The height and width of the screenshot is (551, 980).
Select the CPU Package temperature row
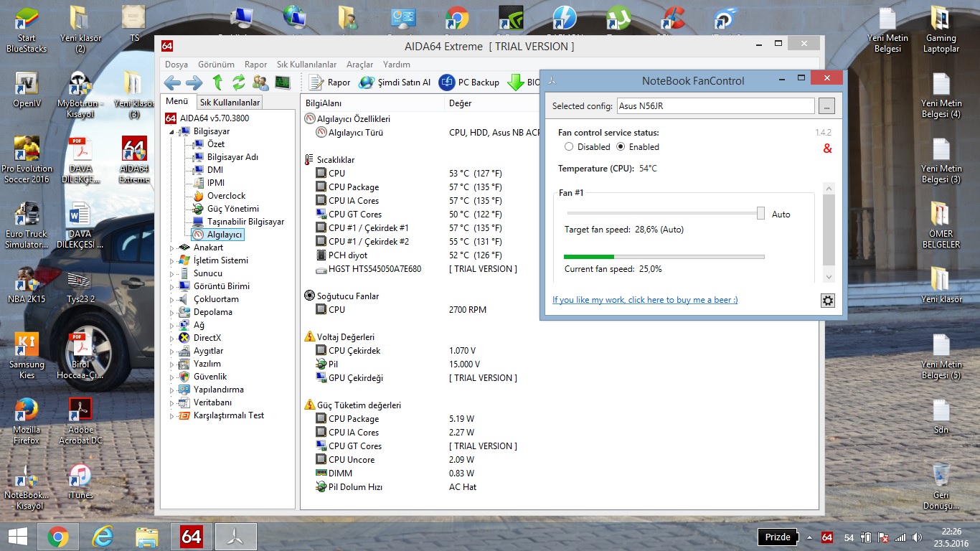point(420,187)
